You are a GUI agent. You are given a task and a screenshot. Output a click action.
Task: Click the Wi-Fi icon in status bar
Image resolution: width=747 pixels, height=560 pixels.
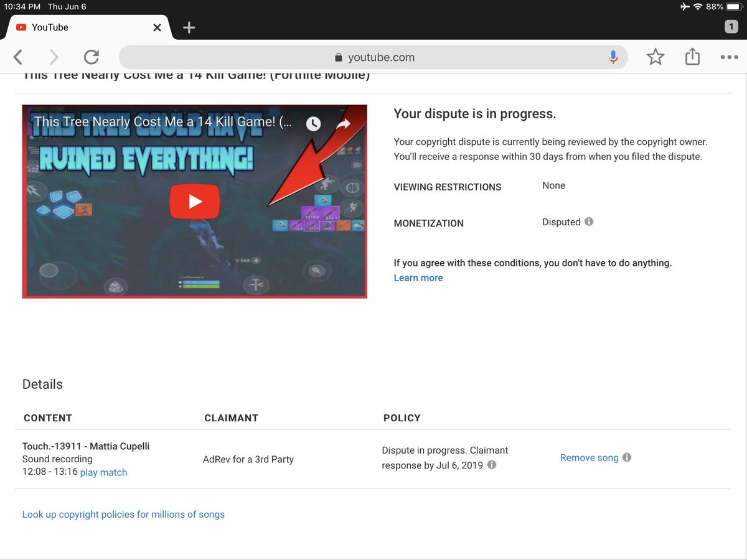(x=698, y=7)
